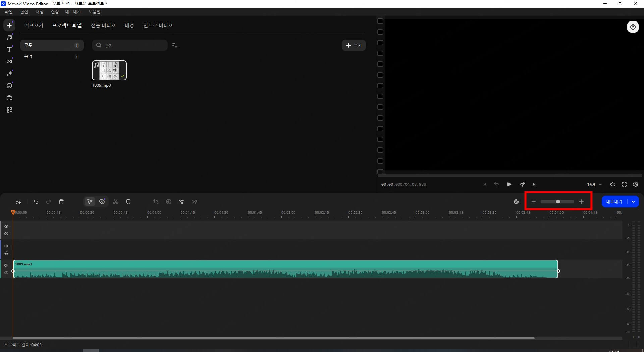
Task: Open the 내보내기 menu in menu bar
Action: point(73,12)
